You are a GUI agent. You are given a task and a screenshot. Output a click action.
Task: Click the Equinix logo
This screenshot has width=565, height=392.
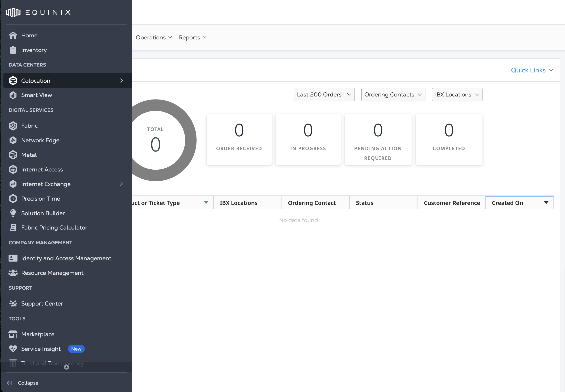coord(38,12)
